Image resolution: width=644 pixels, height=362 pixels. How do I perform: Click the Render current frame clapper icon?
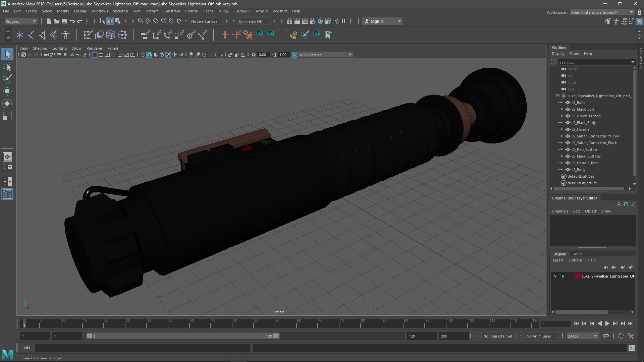pyautogui.click(x=297, y=21)
